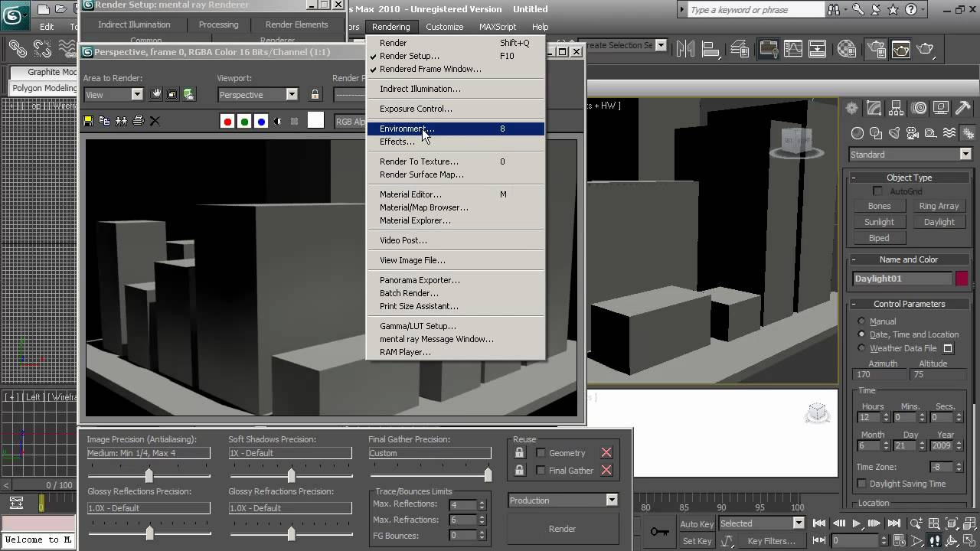
Task: Open the Manage Layers toolbar icon
Action: (x=740, y=49)
